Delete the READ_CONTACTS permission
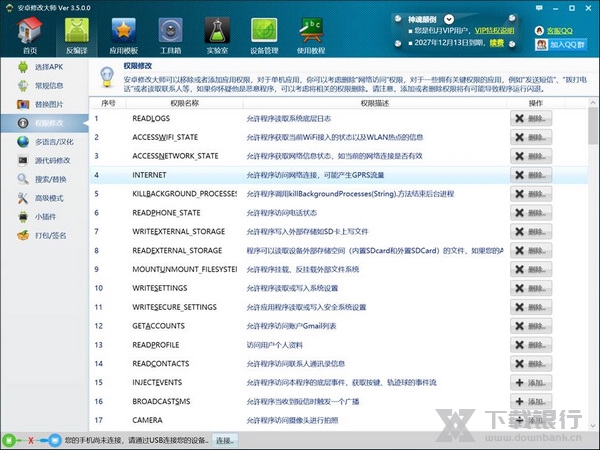 click(531, 364)
